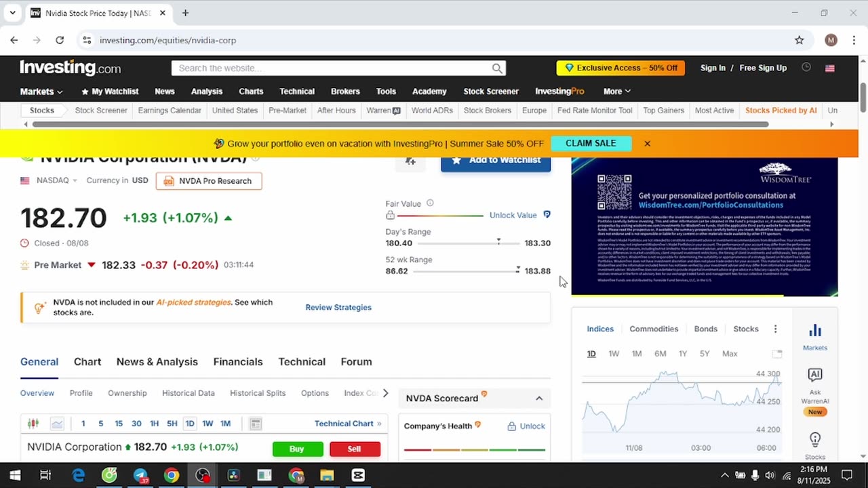Switch indices chart to 1W range
The height and width of the screenshot is (488, 868).
[x=614, y=354]
